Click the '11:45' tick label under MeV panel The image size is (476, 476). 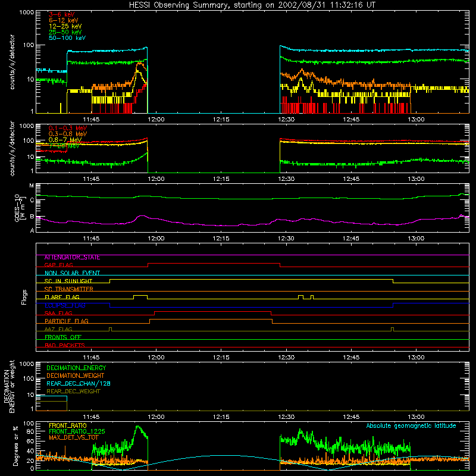tap(91, 179)
